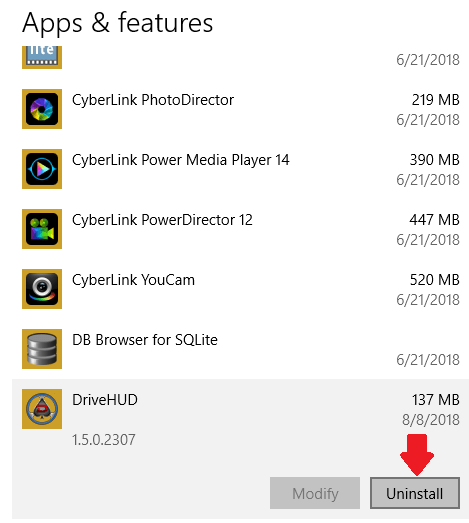The image size is (469, 523).
Task: Click the Power Media Player 14 icon
Action: click(x=42, y=169)
